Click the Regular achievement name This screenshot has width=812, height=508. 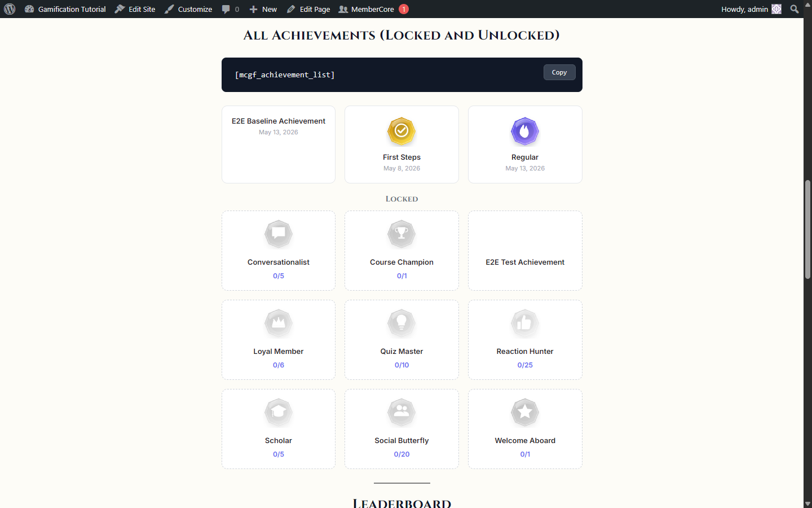525,157
